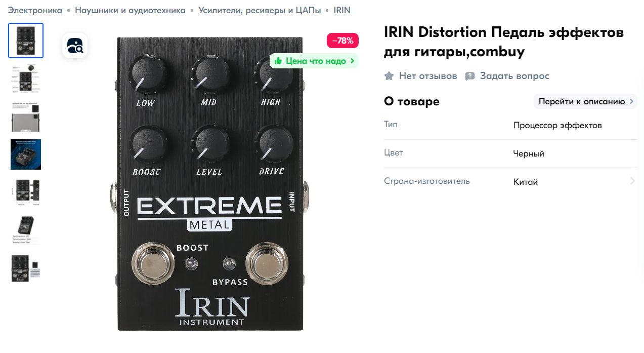Open the image search icon
This screenshot has height=353, width=644.
tap(75, 46)
